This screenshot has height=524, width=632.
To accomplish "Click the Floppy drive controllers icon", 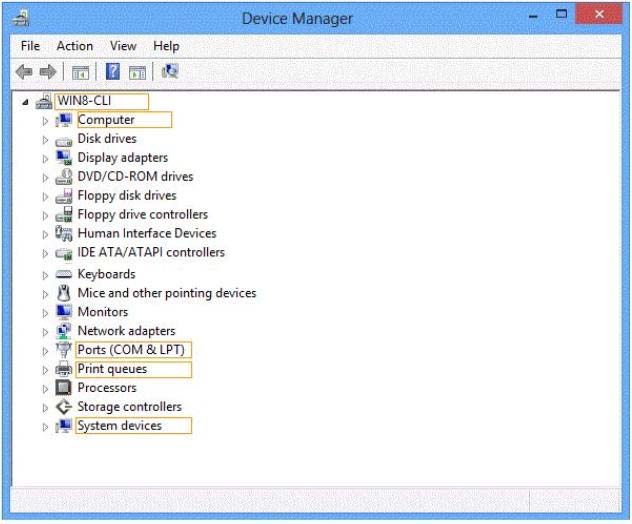I will click(x=64, y=214).
